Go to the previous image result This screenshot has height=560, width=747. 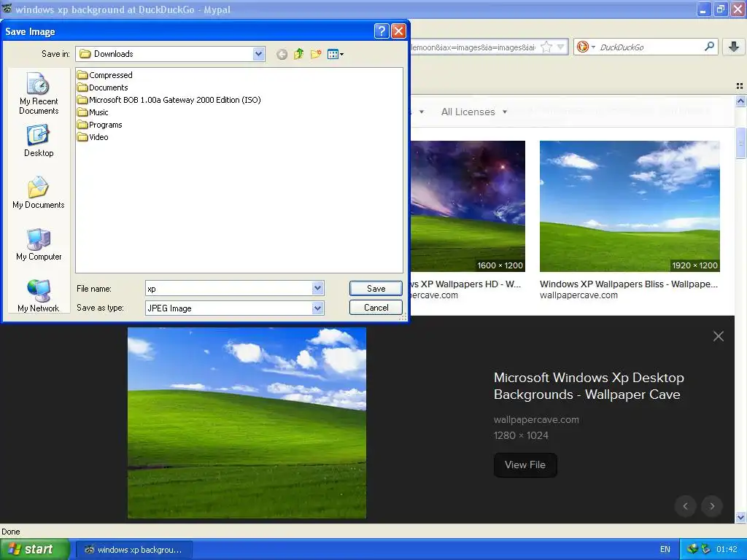pyautogui.click(x=686, y=506)
